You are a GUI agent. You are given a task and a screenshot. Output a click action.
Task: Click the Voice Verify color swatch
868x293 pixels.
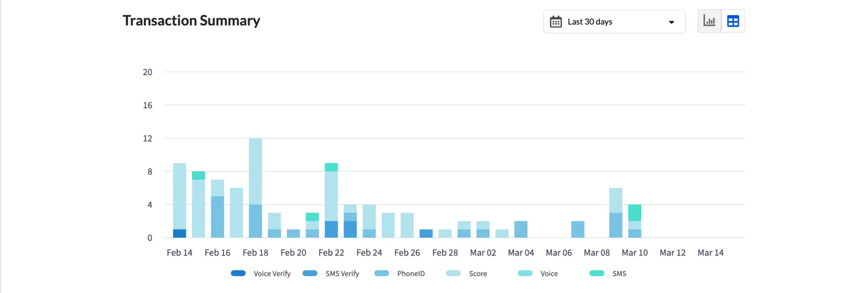tap(238, 273)
